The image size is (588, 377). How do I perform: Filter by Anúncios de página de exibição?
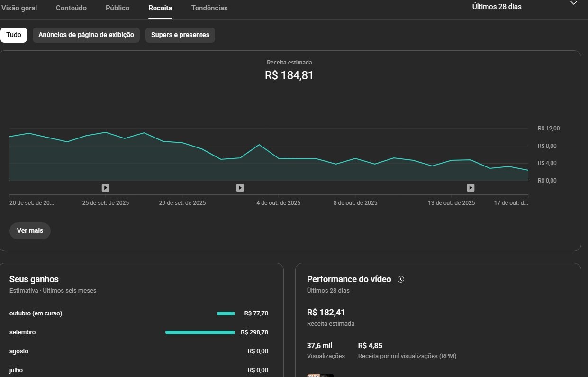coord(86,35)
